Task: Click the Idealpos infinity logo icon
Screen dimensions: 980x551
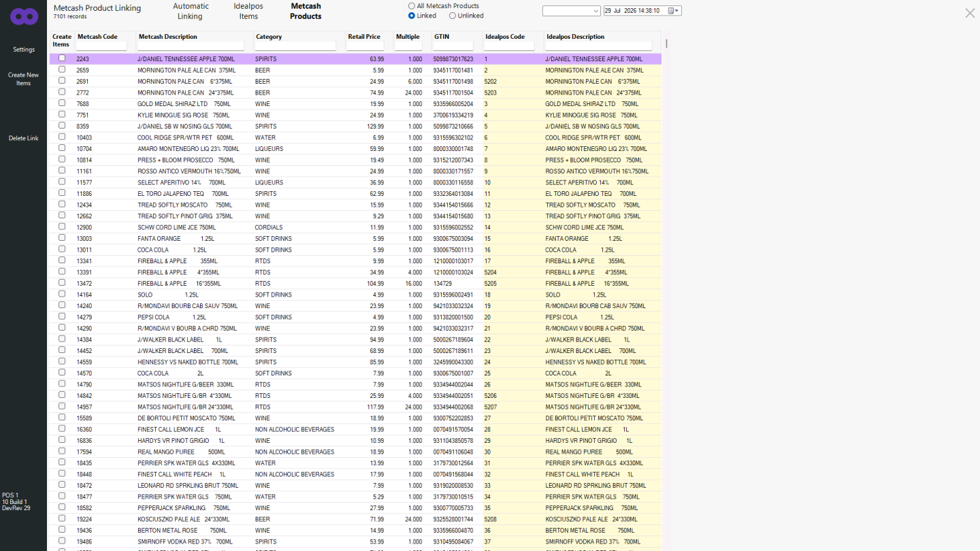Action: [24, 16]
